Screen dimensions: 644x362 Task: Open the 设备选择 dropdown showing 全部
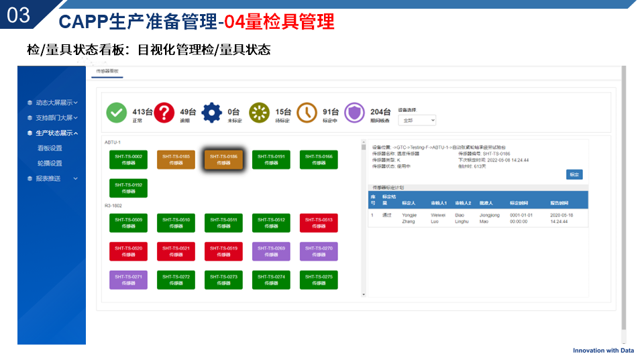pos(417,121)
